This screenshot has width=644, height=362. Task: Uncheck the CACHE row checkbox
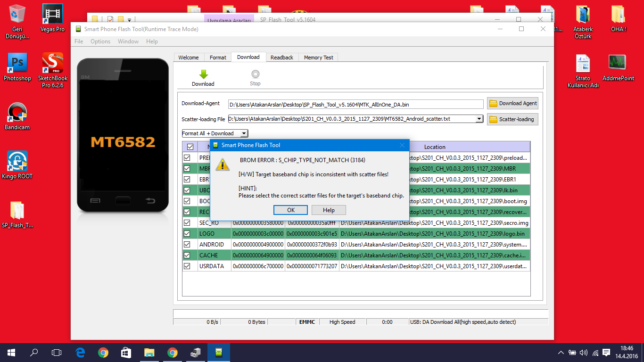point(187,255)
